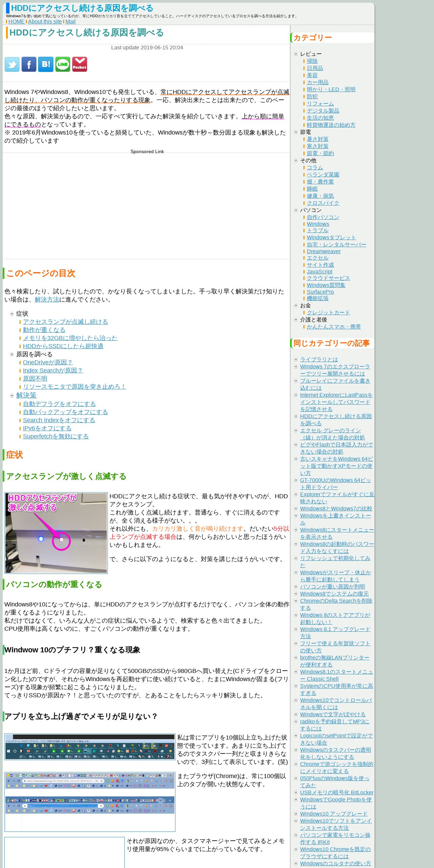Open リソースモニタで原因を突き止めろ！ link

pos(75,387)
